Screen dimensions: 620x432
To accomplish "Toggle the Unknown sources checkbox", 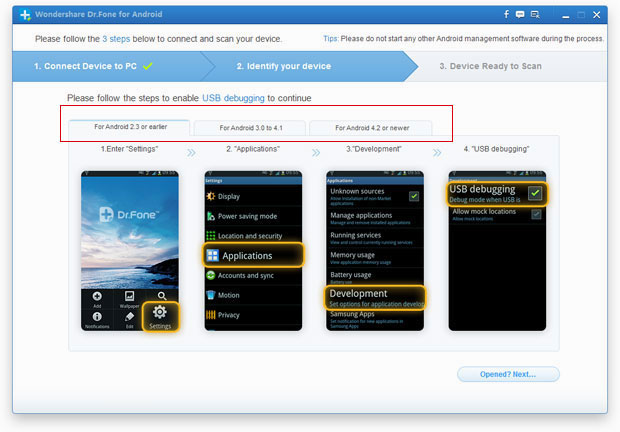I will click(414, 196).
